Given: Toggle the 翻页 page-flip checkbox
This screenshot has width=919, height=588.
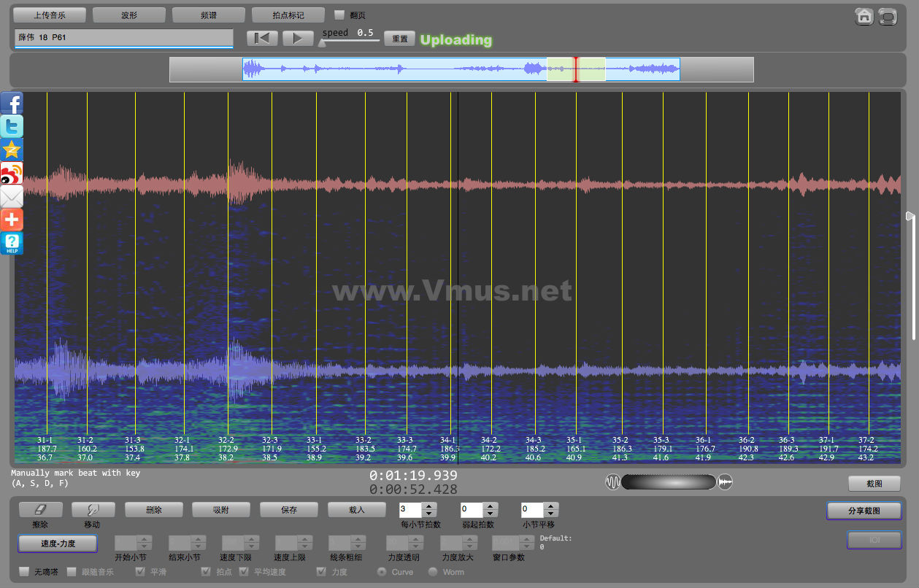Looking at the screenshot, I should pyautogui.click(x=339, y=15).
